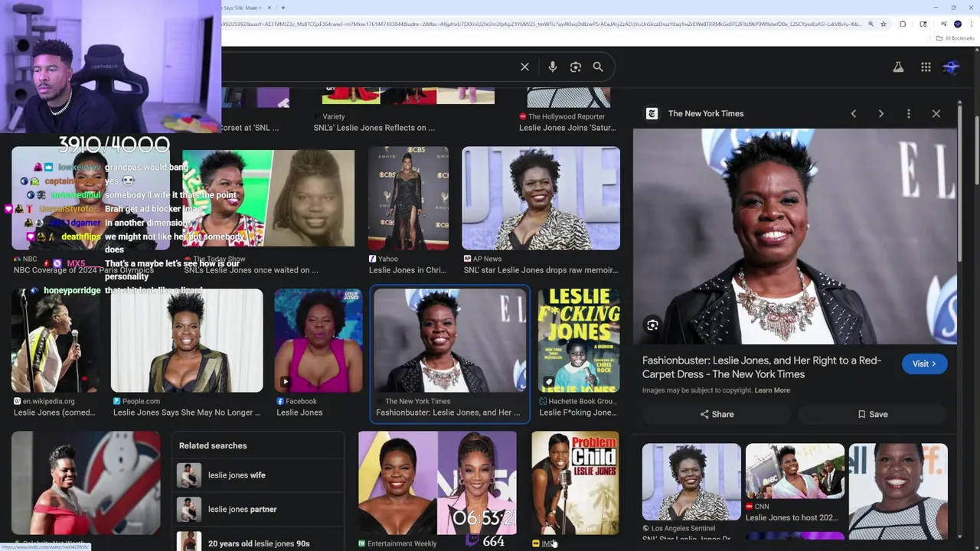Click the browser address bar URL
Image resolution: width=980 pixels, height=551 pixels.
point(542,24)
